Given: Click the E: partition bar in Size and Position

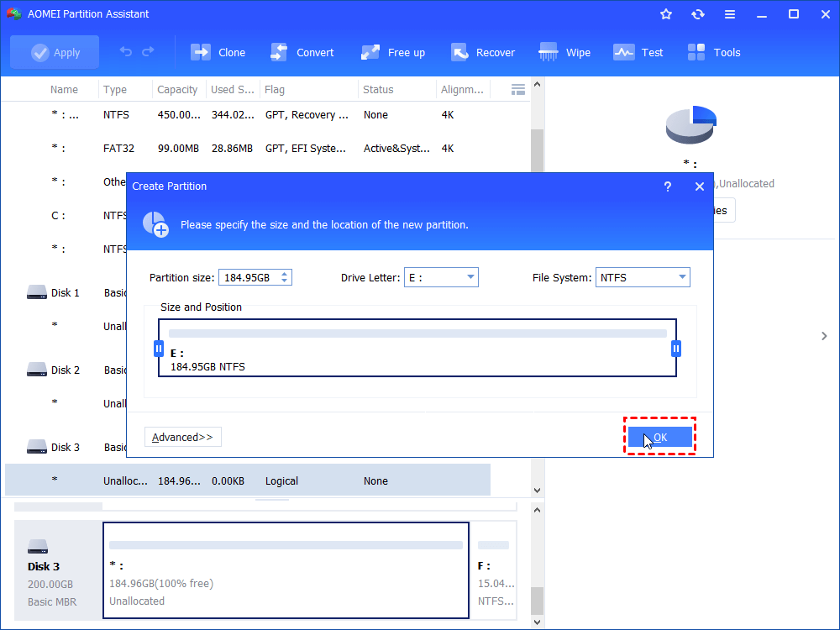Looking at the screenshot, I should [417, 348].
